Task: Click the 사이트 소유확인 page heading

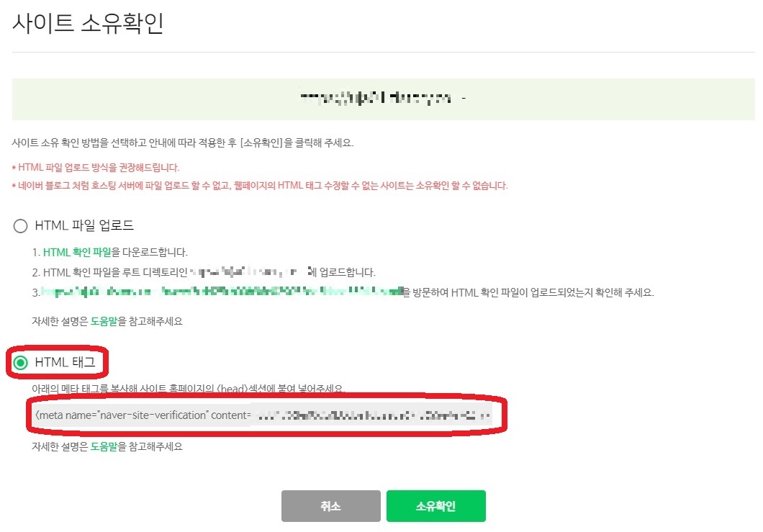Action: (x=88, y=23)
